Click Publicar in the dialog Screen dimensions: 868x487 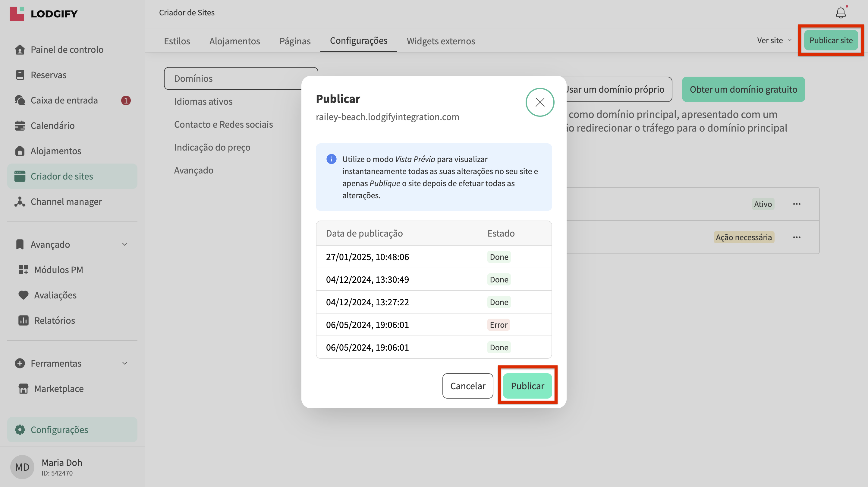(x=527, y=386)
